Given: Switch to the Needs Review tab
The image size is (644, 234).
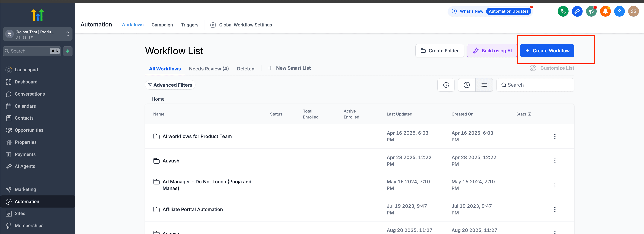Looking at the screenshot, I should [209, 69].
